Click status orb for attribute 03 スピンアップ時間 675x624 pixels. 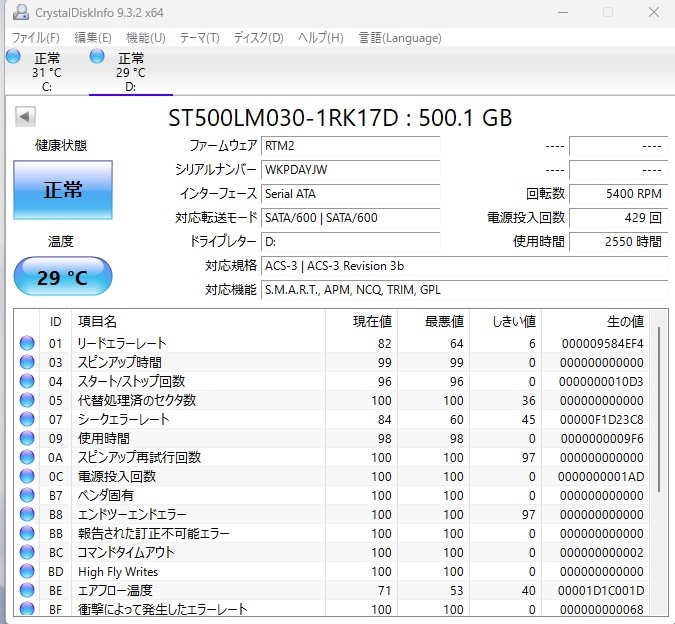tap(27, 362)
